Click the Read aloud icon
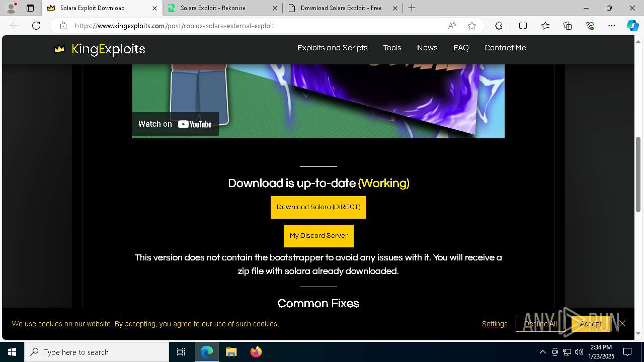 pyautogui.click(x=452, y=26)
